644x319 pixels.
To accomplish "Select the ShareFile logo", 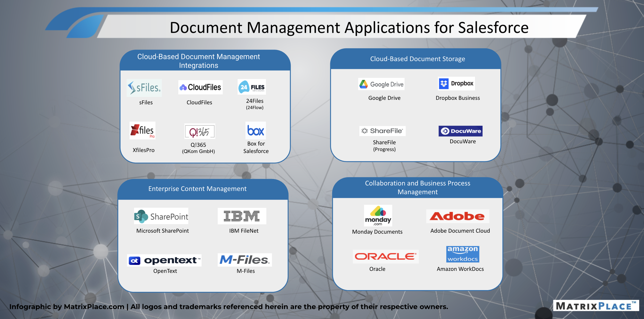I will click(x=382, y=131).
